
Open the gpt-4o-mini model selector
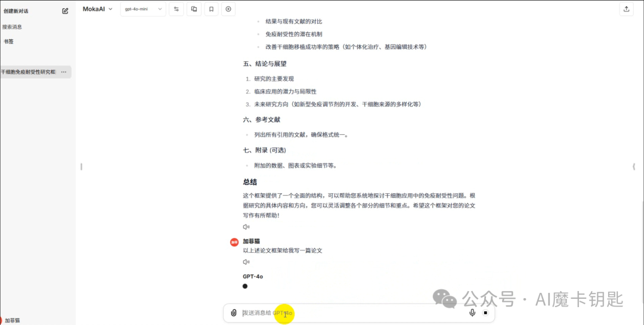click(143, 9)
